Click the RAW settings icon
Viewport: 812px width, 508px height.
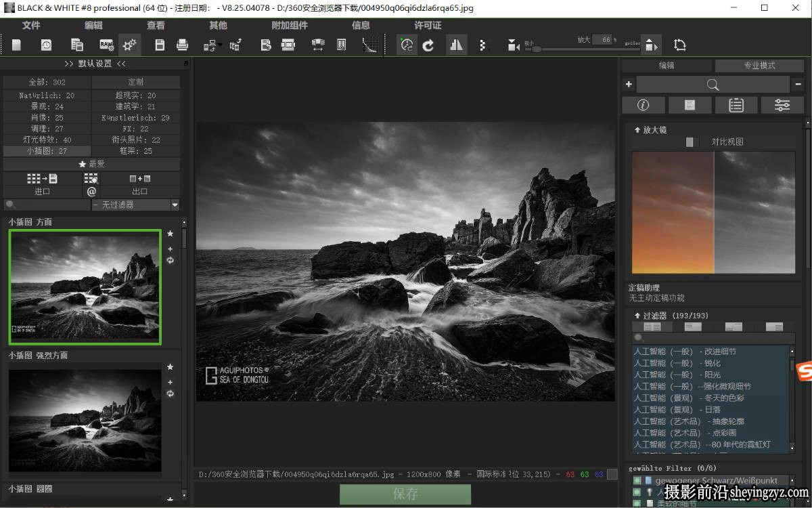107,45
